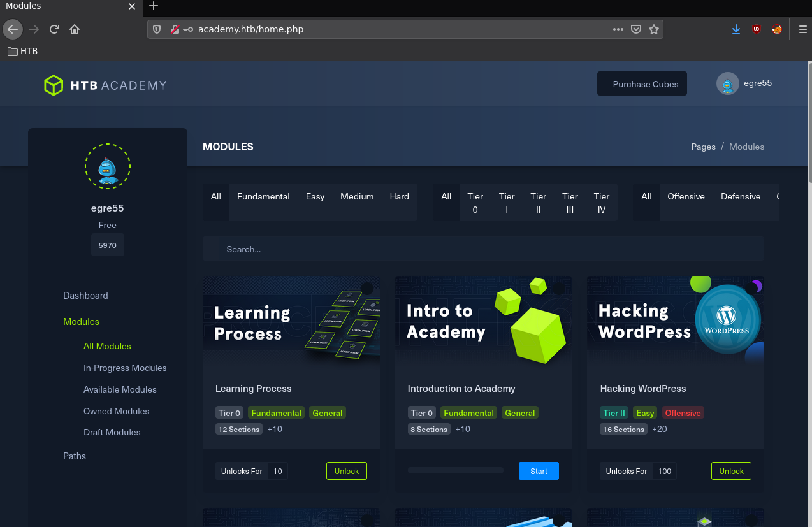Image resolution: width=812 pixels, height=527 pixels.
Task: Click the browser Forward arrow button
Action: tap(34, 29)
